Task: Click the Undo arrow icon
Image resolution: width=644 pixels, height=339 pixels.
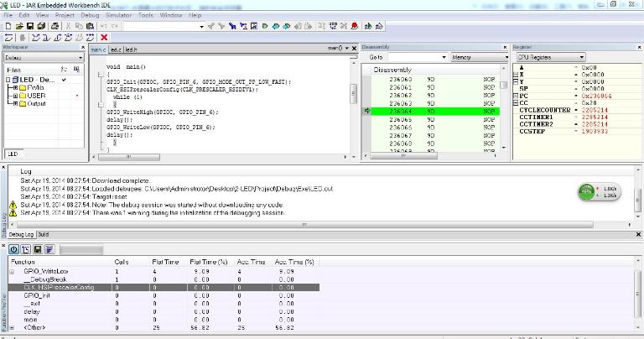Action: tap(103, 26)
